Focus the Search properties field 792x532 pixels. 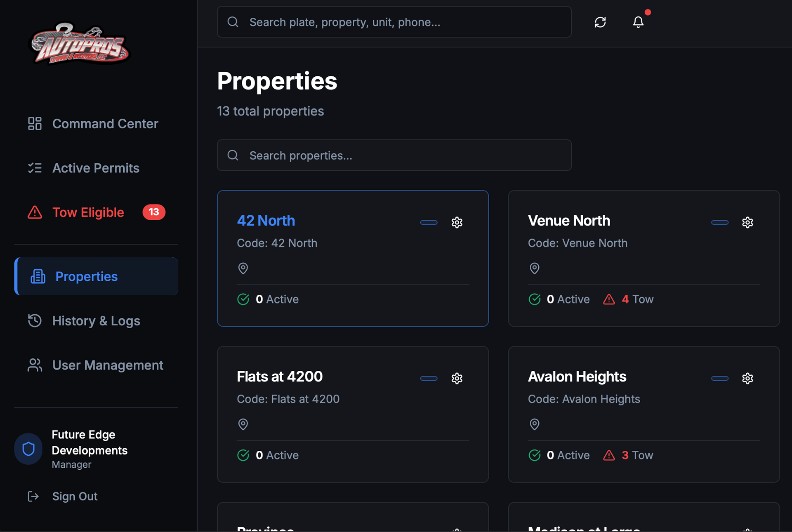coord(394,155)
